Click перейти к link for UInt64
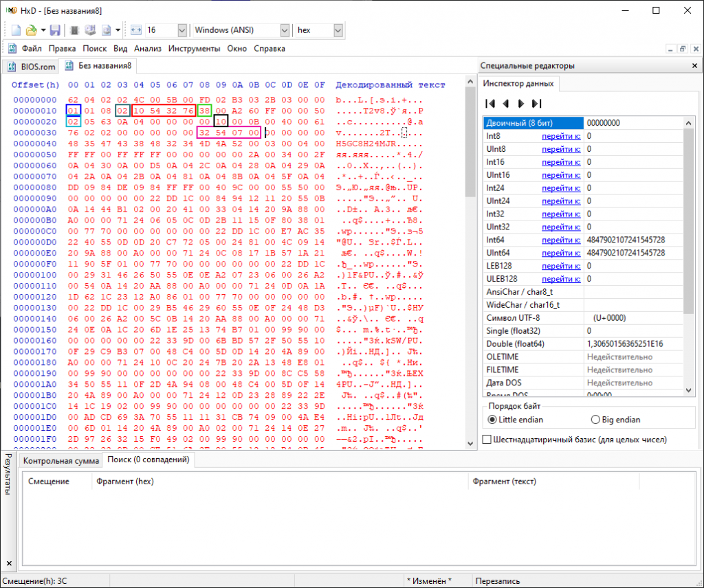The width and height of the screenshot is (704, 588). click(561, 253)
